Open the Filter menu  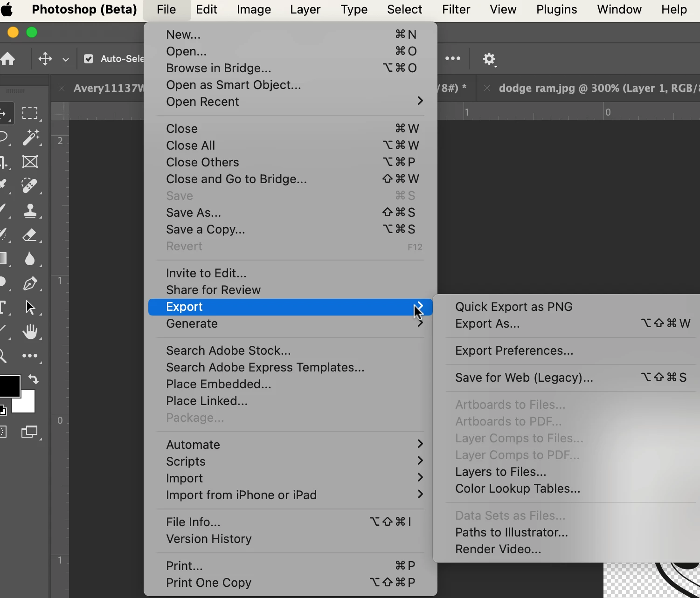[x=456, y=9]
